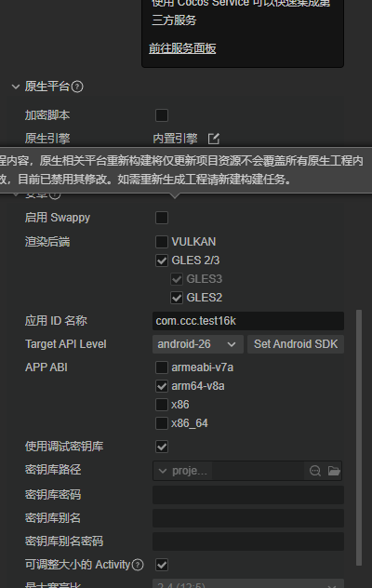This screenshot has width=372, height=588.
Task: Click the help icon next to 可调整大小的 Activity
Action: pyautogui.click(x=138, y=565)
